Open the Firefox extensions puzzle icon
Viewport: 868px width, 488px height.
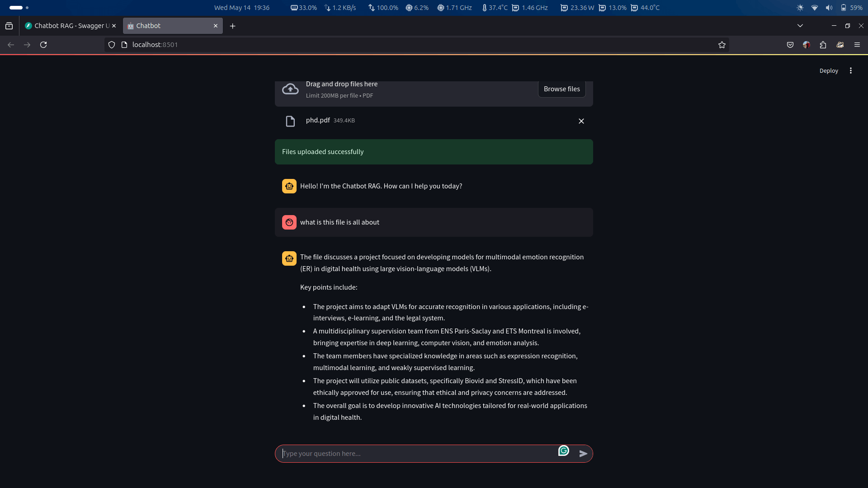point(823,45)
